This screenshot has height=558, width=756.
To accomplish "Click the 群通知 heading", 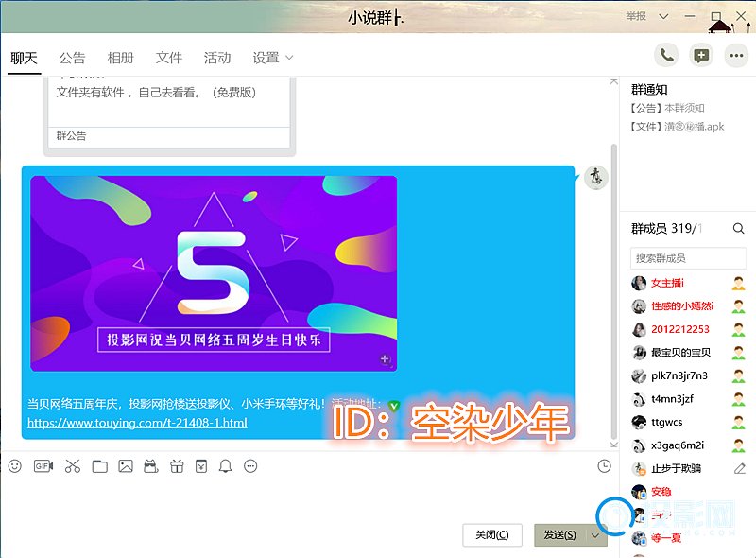I will (649, 89).
